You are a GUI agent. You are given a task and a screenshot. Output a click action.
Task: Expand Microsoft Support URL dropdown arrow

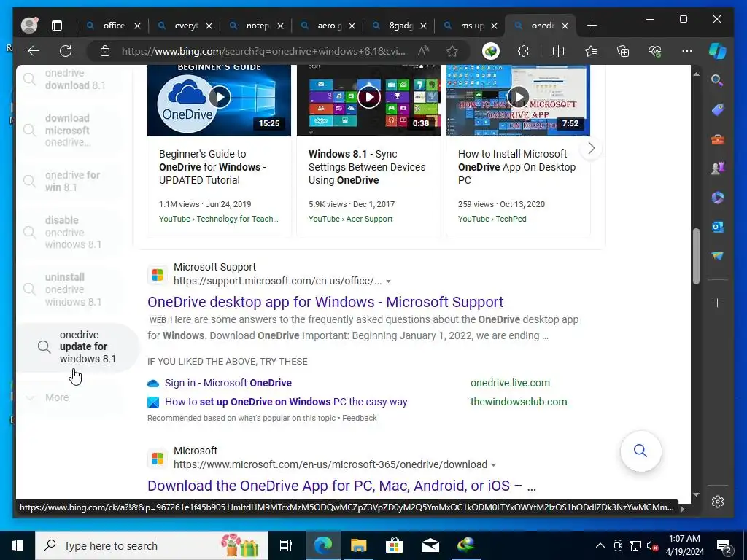(388, 281)
